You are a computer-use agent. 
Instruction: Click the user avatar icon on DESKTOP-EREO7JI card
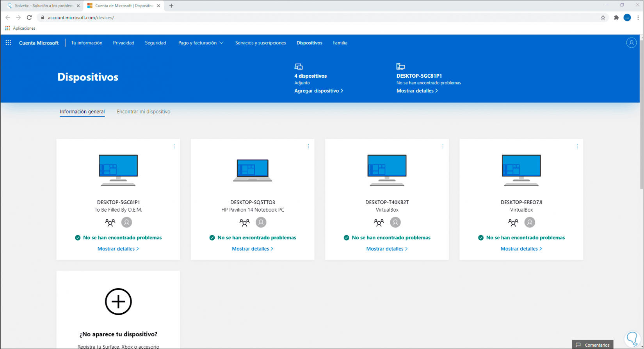(530, 222)
